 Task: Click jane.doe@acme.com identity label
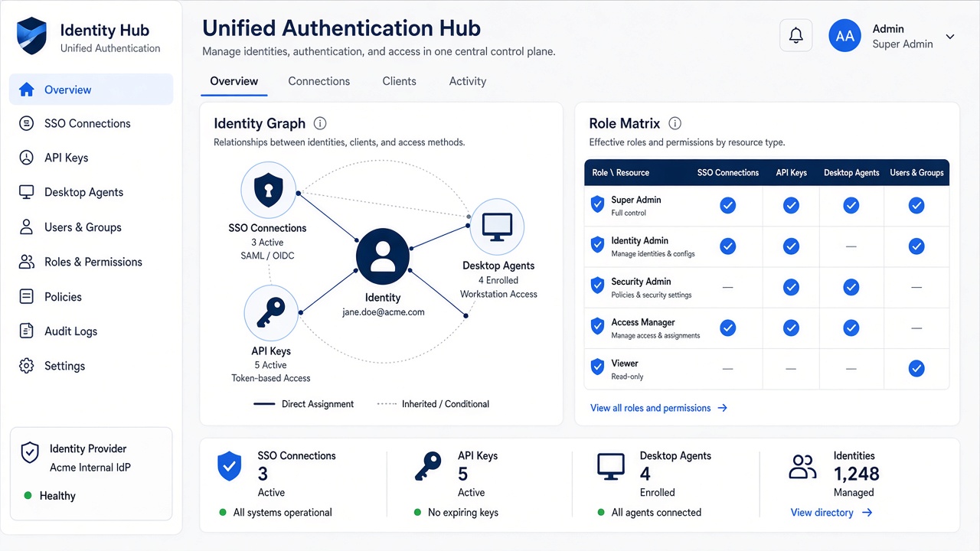(383, 312)
